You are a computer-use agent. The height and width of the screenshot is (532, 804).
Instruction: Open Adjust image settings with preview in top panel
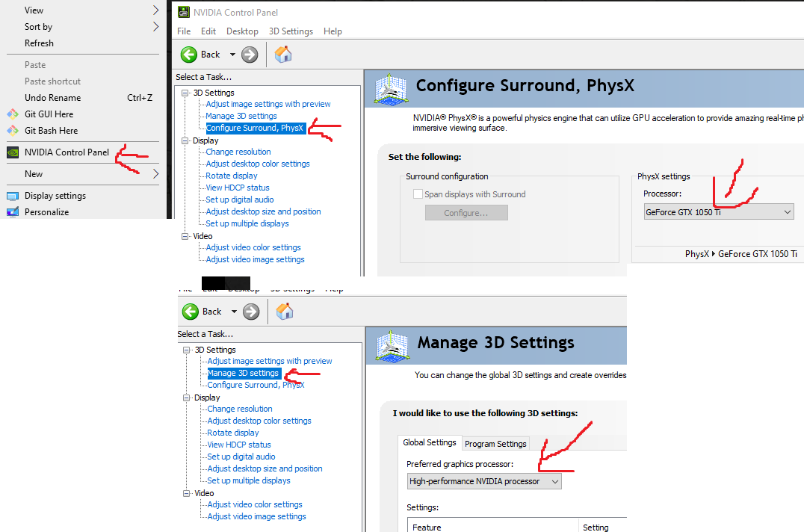[x=268, y=104]
